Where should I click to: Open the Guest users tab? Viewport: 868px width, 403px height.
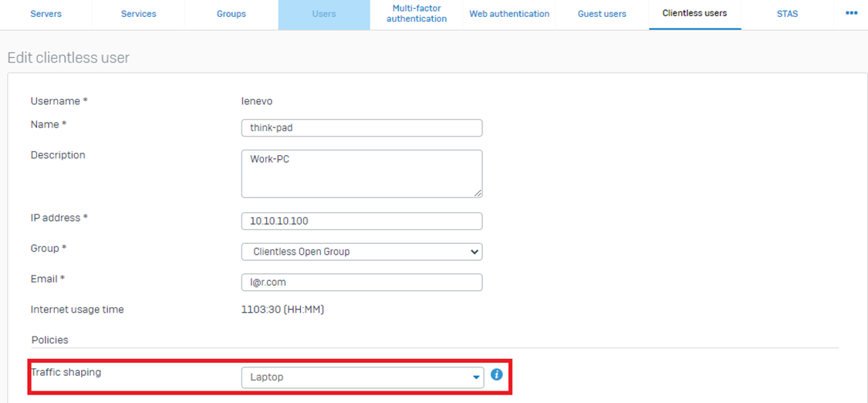click(x=602, y=14)
